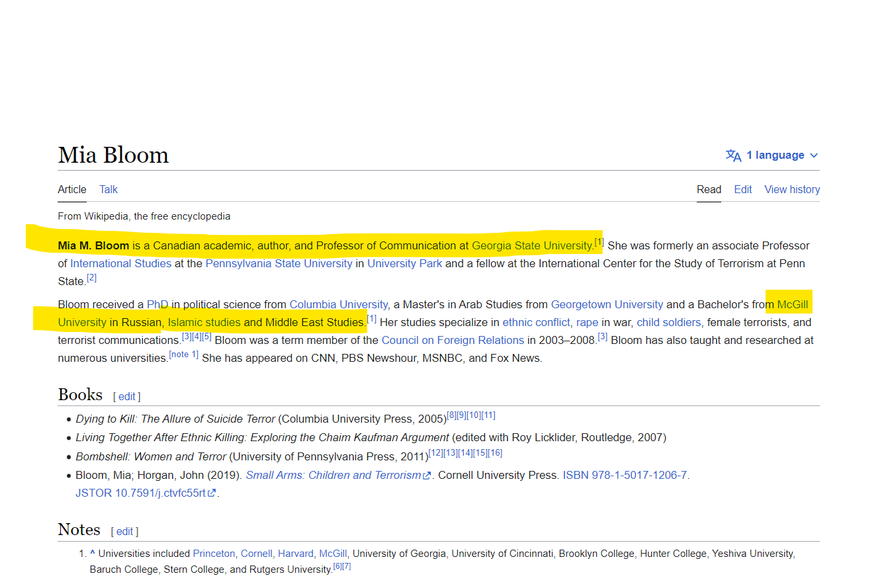Click the Mia Bloom page title
Screen dimensions: 890x588
113,155
